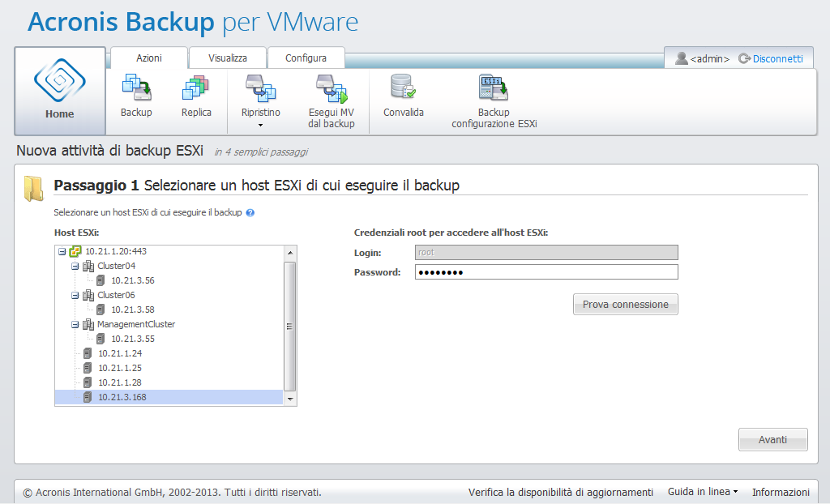
Task: Click the disabled Login field showing root
Action: click(x=546, y=253)
